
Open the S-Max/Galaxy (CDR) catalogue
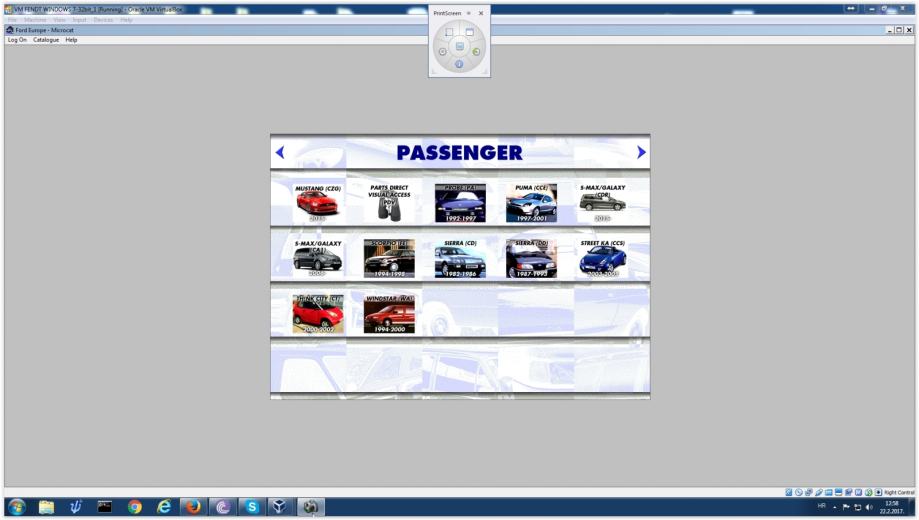tap(603, 203)
